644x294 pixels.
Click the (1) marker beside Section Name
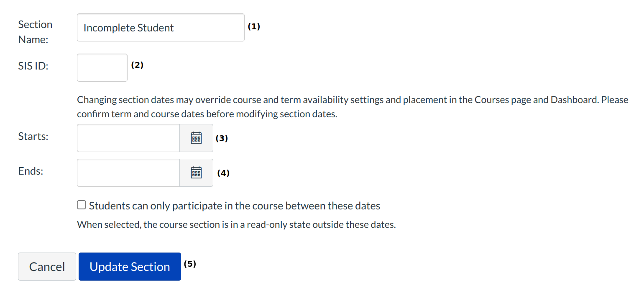[x=254, y=26]
